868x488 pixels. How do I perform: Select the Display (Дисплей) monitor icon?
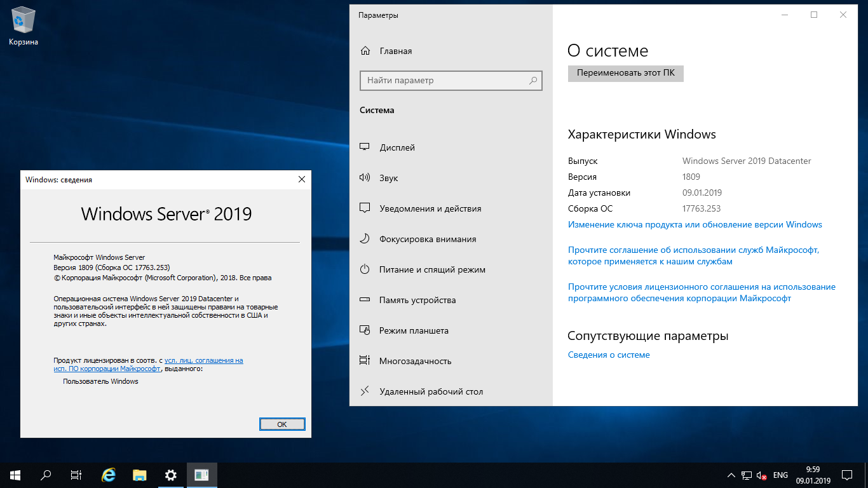[365, 147]
